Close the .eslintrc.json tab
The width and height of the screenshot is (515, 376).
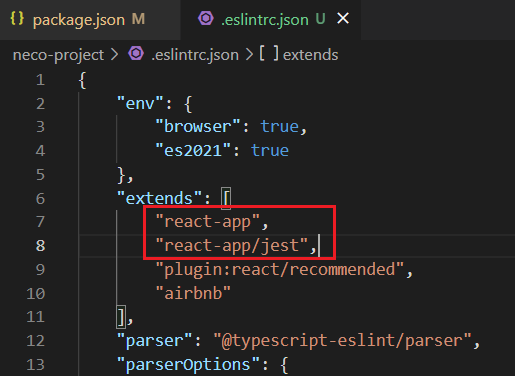[x=343, y=19]
